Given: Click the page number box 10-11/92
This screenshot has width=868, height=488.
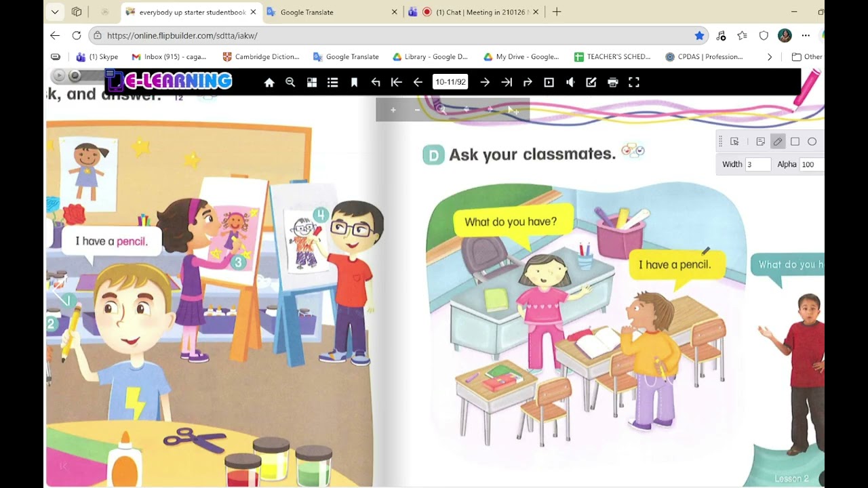Looking at the screenshot, I should click(x=451, y=82).
